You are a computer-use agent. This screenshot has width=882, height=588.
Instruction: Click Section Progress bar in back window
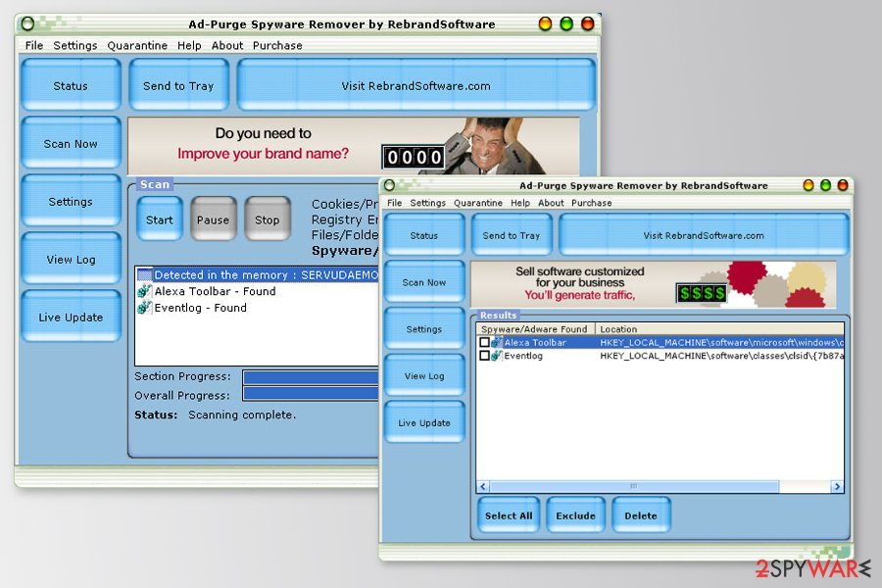(x=311, y=377)
